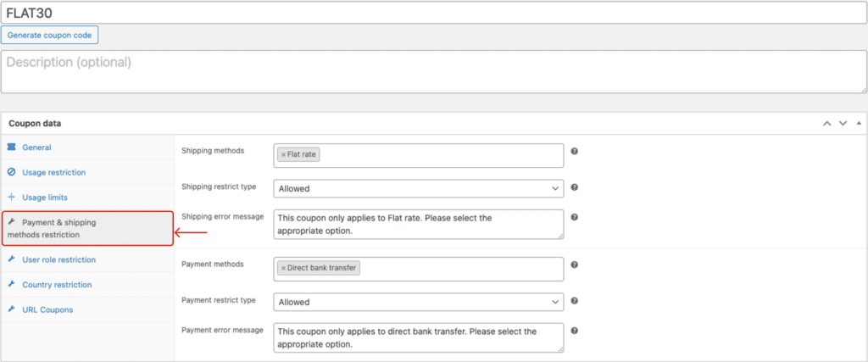This screenshot has height=362, width=868.
Task: Switch to Usage restriction tab
Action: coord(53,172)
